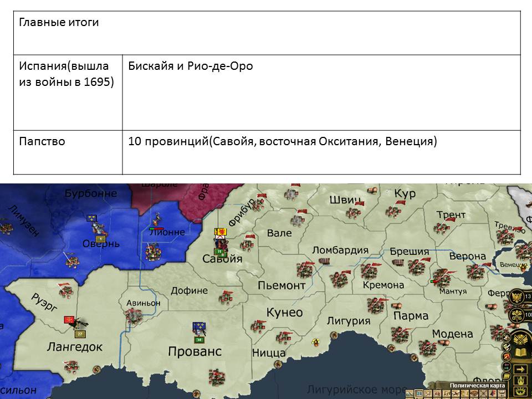The image size is (532, 399).
Task: Select the Трент province label
Action: (x=451, y=215)
